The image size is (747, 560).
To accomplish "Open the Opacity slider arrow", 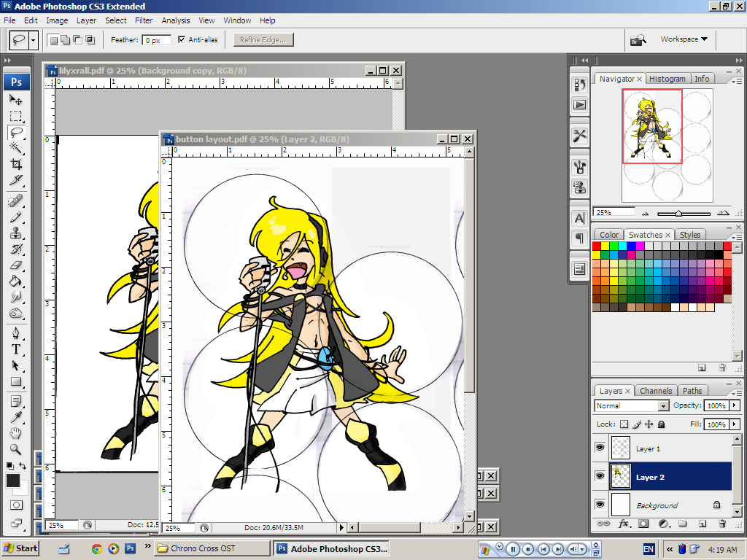I will tap(734, 405).
